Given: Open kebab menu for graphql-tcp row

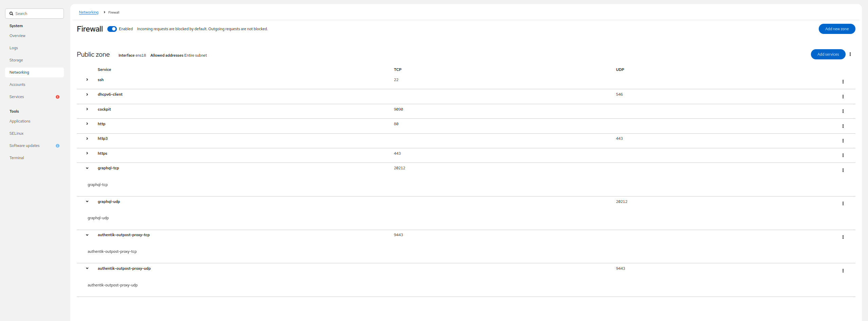Looking at the screenshot, I should pyautogui.click(x=843, y=170).
